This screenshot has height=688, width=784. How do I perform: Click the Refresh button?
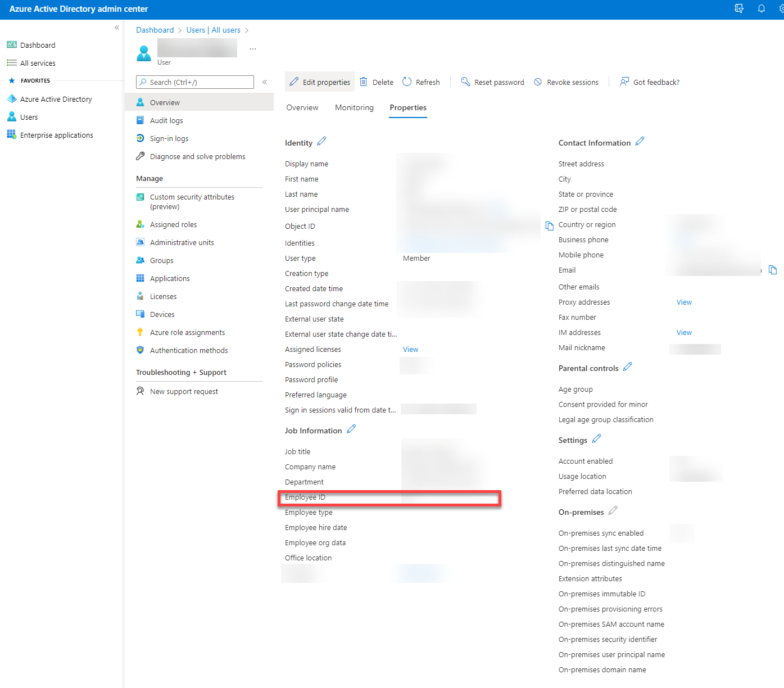pos(422,82)
